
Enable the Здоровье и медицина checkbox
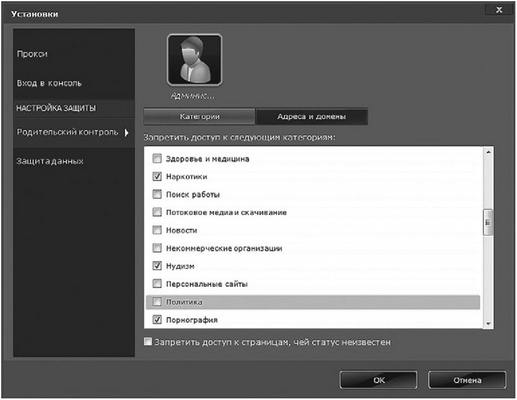click(x=157, y=158)
